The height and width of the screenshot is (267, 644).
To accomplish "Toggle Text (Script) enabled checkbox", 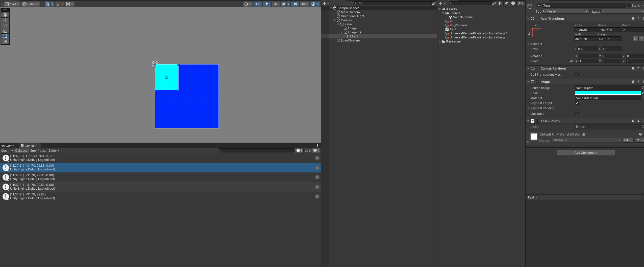I will coord(537,121).
